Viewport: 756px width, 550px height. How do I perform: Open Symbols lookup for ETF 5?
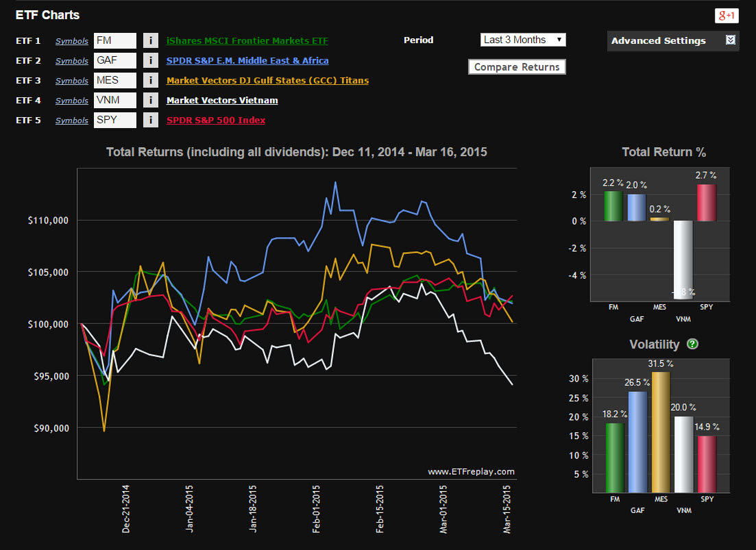pyautogui.click(x=72, y=121)
